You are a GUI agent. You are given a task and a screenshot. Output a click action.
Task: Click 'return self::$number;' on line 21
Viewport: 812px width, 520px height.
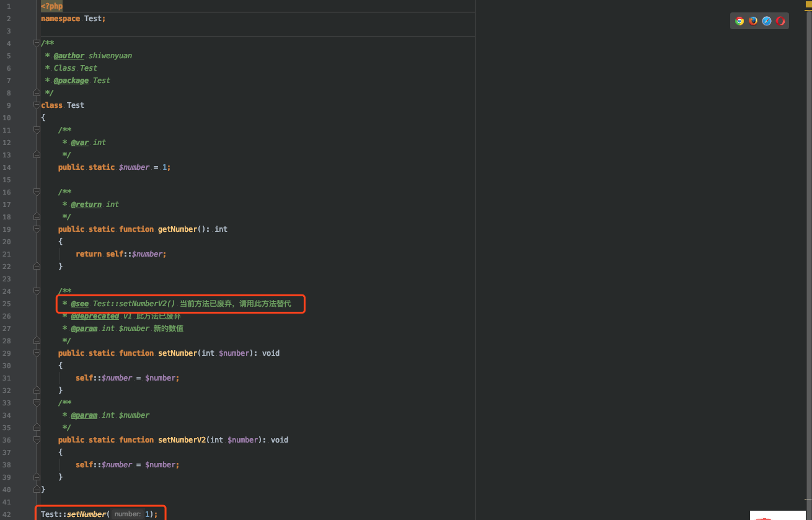(121, 254)
